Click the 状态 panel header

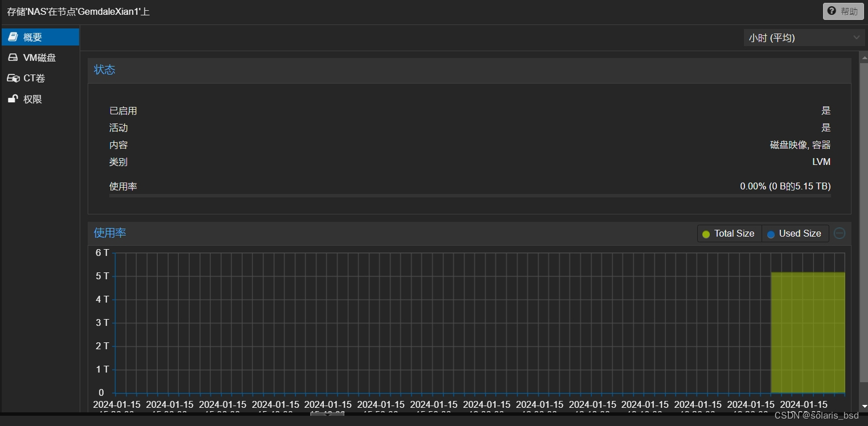tap(470, 70)
